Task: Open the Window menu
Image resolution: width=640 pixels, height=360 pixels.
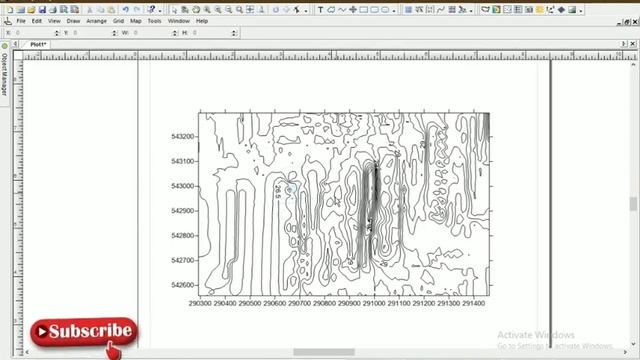Action: coord(179,21)
